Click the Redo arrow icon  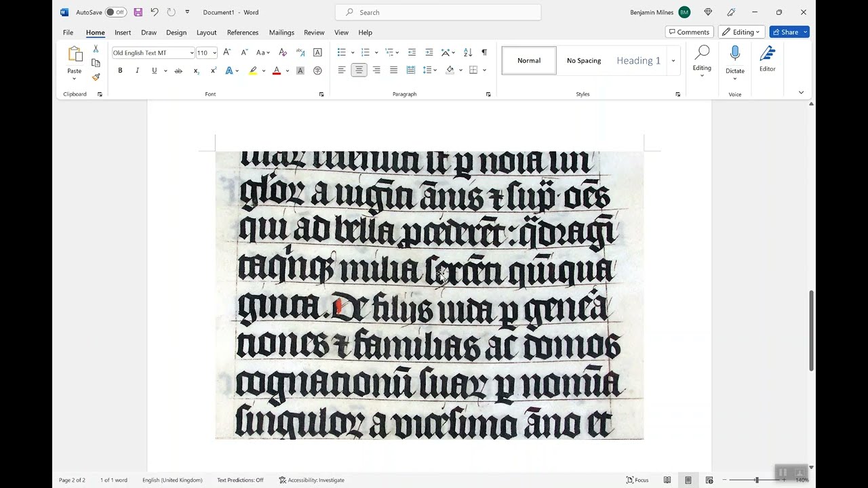(x=171, y=12)
